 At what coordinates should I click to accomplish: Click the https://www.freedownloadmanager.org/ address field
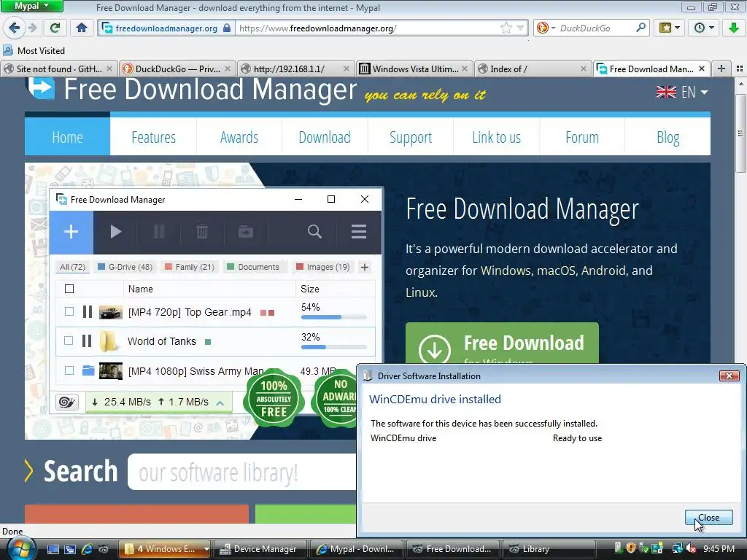click(x=367, y=28)
